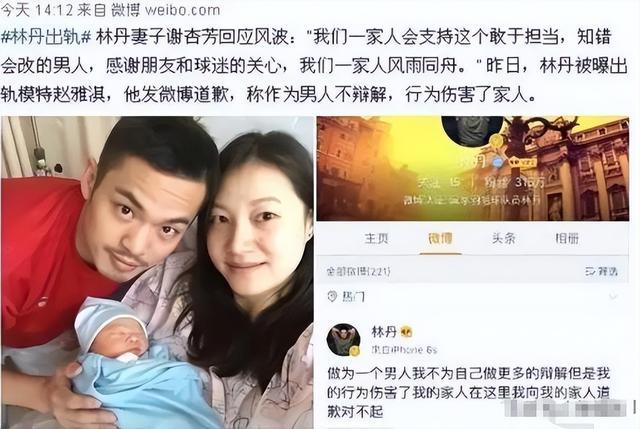640x429 pixels.
Task: Click the 来自iPhone 6s source text
Action: pos(404,350)
